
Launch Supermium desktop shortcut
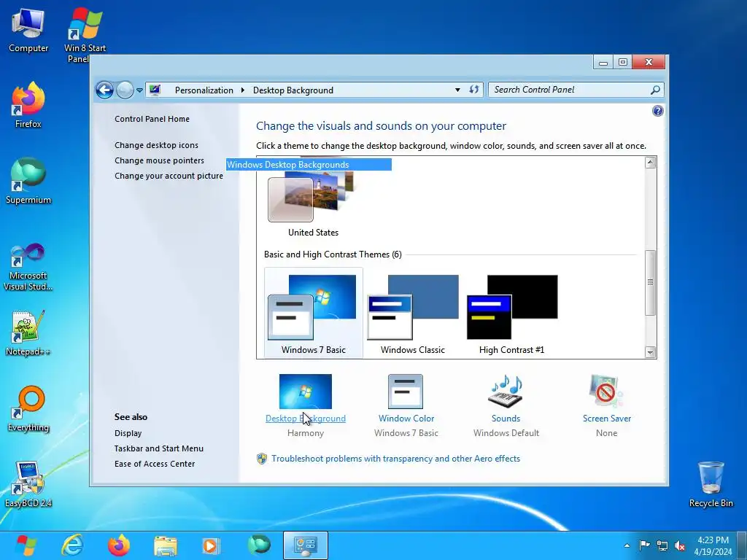point(28,181)
